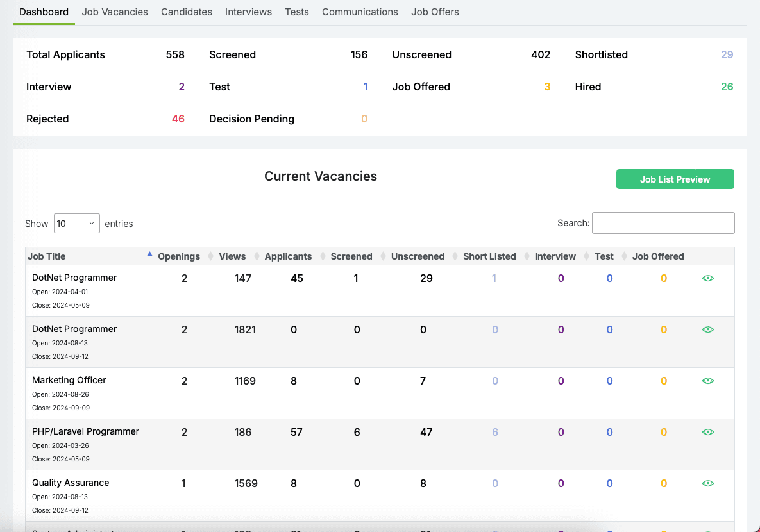
Task: Sort vacancies by Short Listed column
Action: coord(489,256)
